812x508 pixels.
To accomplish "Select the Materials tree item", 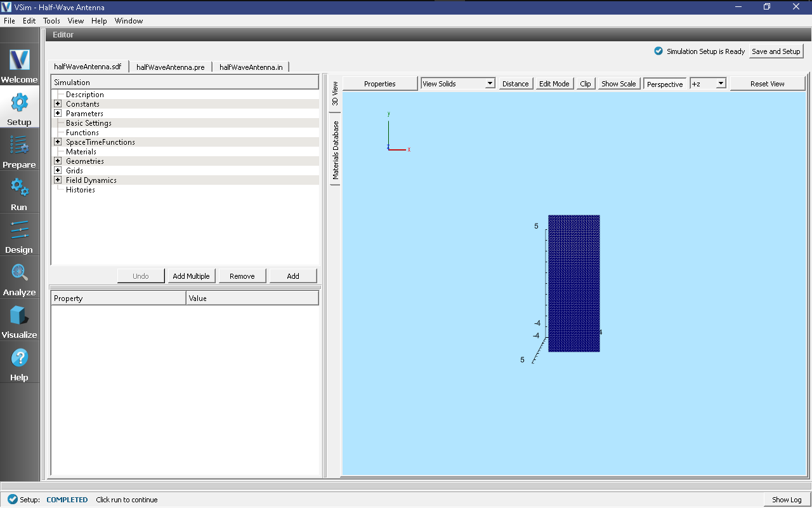I will 81,151.
